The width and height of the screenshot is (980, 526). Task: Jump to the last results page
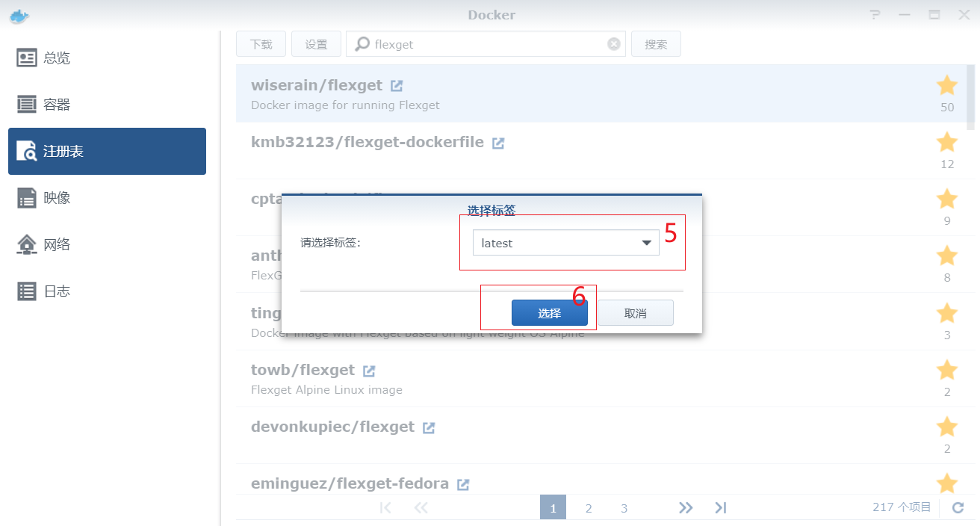click(x=720, y=507)
